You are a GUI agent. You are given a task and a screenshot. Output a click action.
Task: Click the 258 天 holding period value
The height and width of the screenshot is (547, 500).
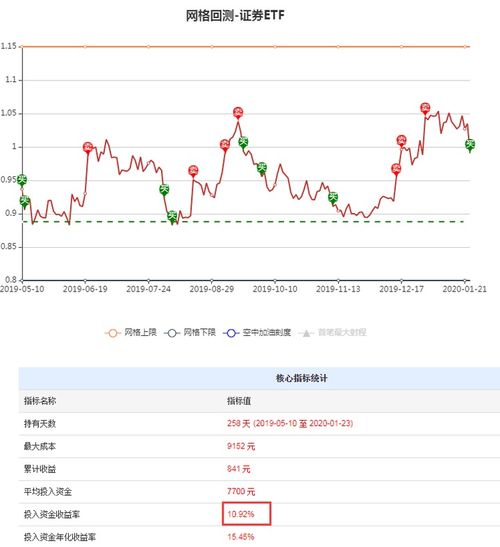point(290,424)
